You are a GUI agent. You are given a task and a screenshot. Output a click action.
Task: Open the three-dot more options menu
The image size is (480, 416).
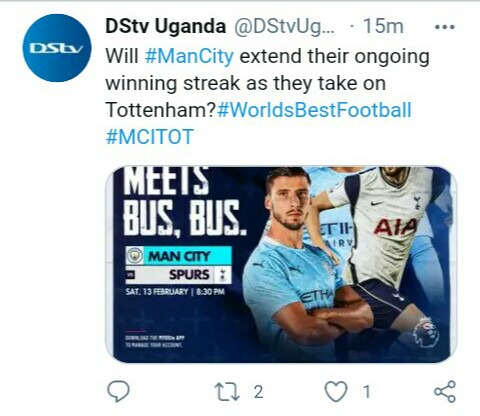click(x=445, y=27)
